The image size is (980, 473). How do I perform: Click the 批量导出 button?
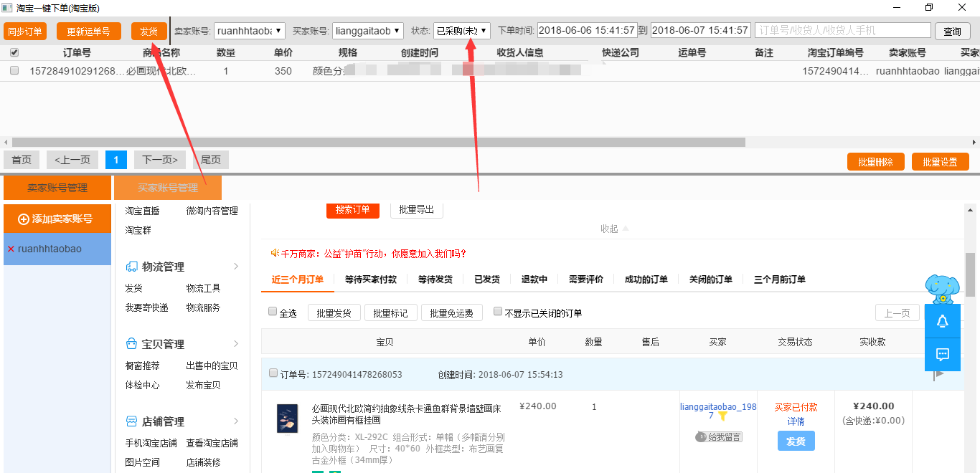click(x=417, y=210)
